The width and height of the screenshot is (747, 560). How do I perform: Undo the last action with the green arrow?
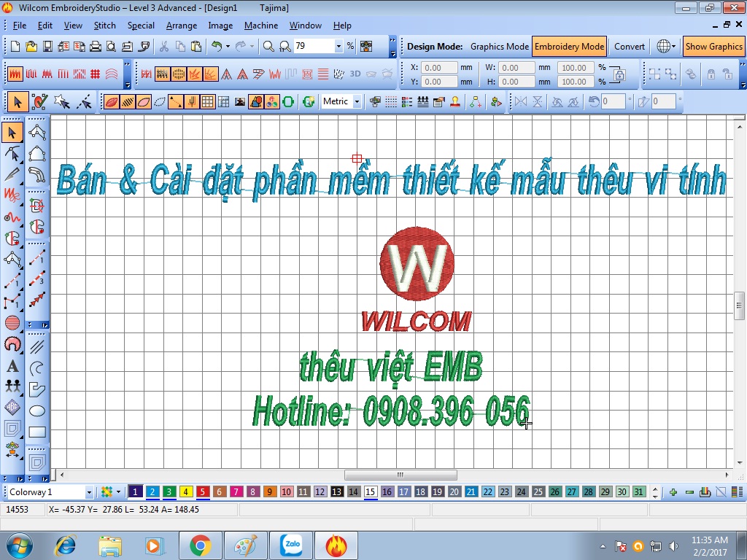(217, 46)
